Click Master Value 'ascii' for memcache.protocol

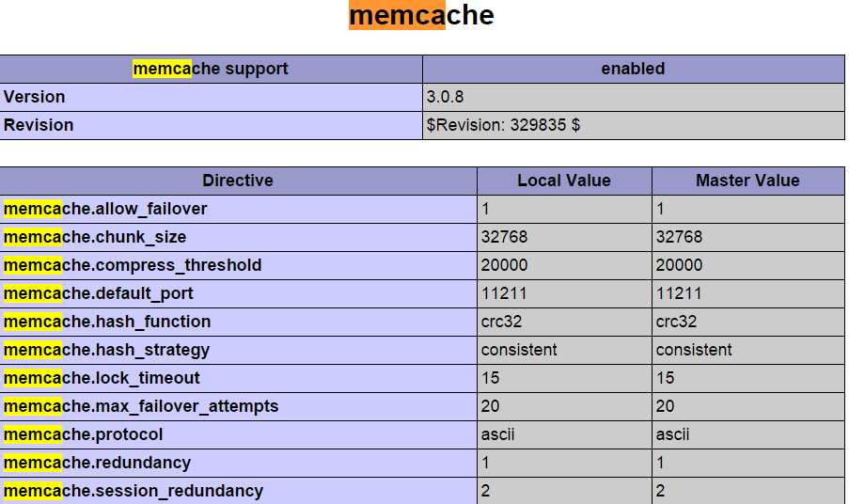673,434
